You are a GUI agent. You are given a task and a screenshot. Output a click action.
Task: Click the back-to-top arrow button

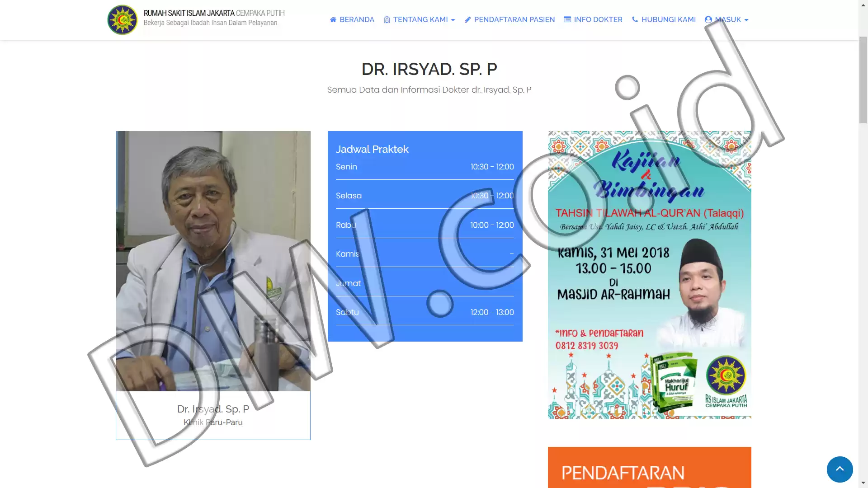pos(840,469)
